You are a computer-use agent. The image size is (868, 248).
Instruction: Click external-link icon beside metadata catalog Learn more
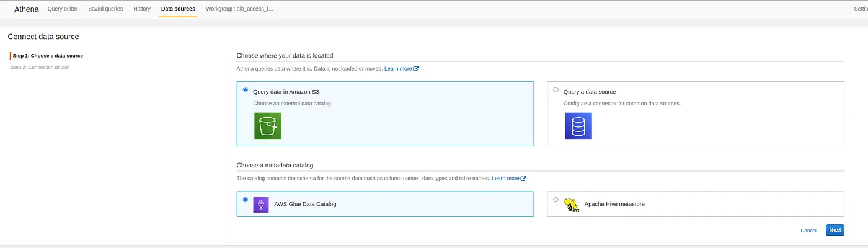[523, 179]
